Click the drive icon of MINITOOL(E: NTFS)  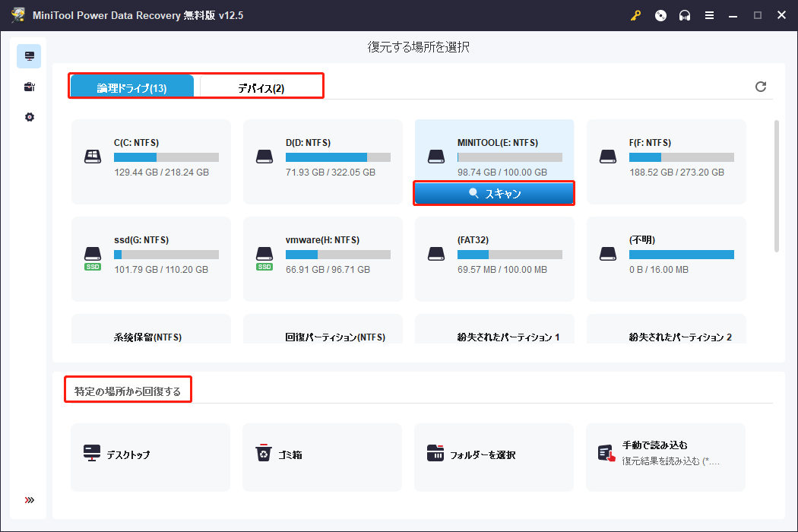[436, 157]
